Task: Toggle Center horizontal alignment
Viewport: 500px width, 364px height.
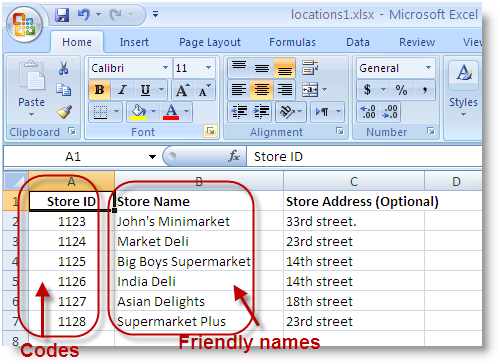Action: coord(262,90)
